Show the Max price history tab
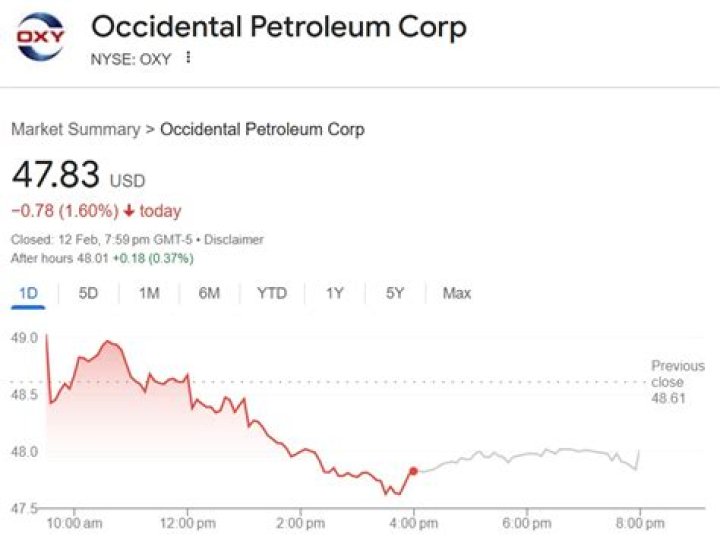Screen dimensions: 720x539 click(x=457, y=293)
